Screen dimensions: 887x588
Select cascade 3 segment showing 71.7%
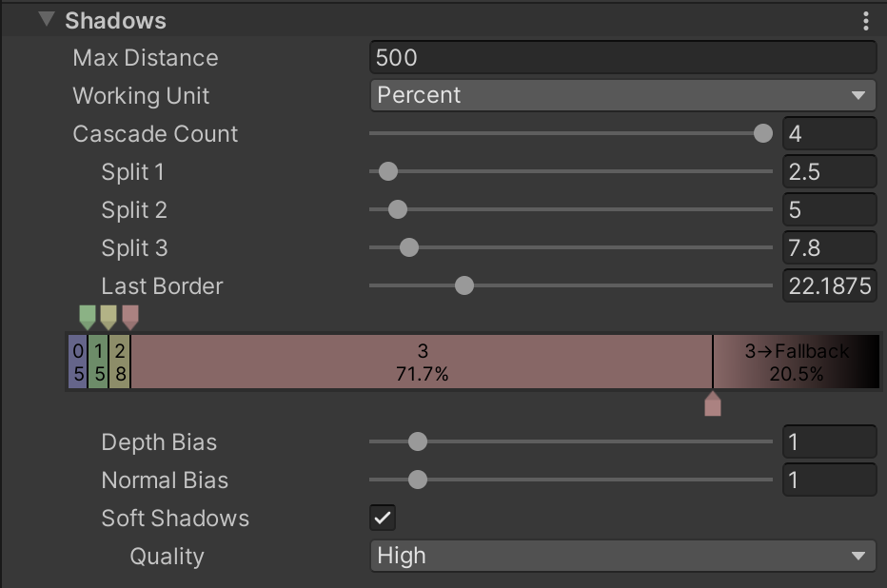tap(422, 362)
